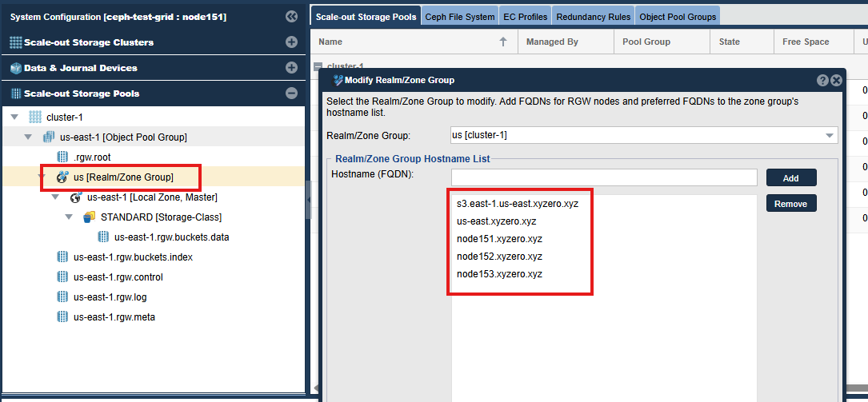
Task: Click the Add hostname button
Action: pos(791,178)
